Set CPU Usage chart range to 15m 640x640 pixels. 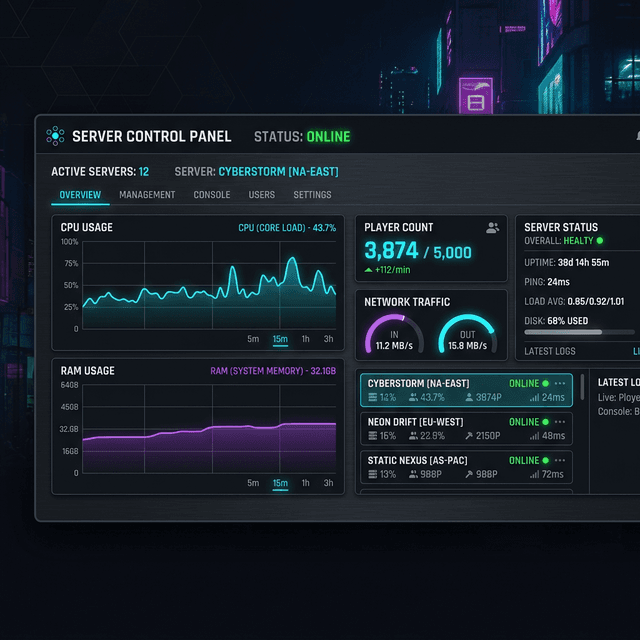280,339
